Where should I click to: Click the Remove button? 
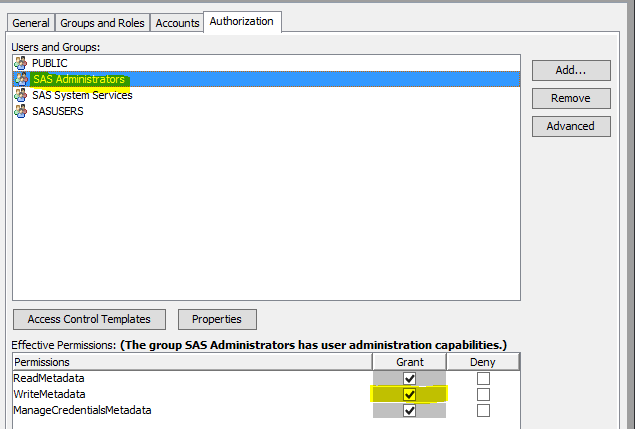click(x=571, y=98)
